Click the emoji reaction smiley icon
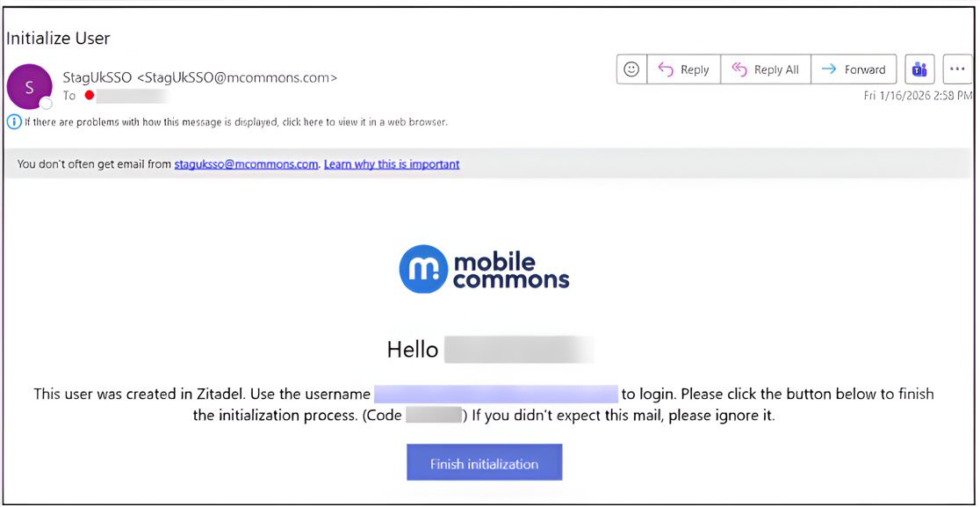The width and height of the screenshot is (980, 507). coord(631,69)
